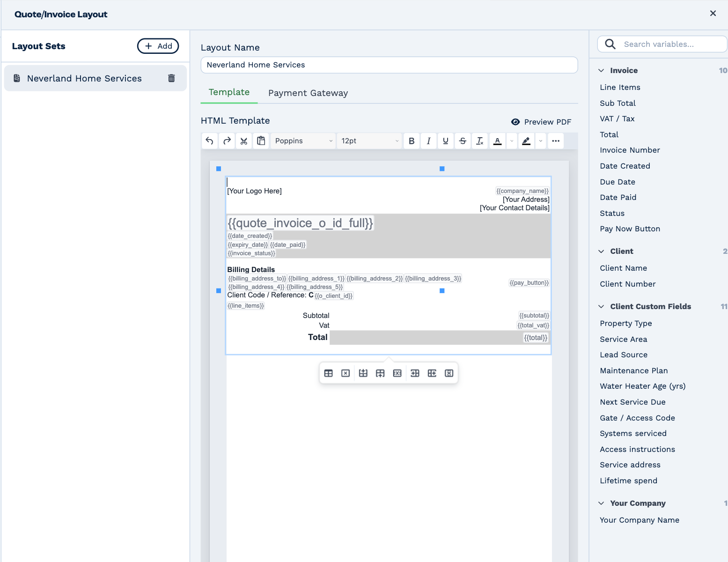Insert a table row after
The image size is (728, 562).
pos(380,373)
